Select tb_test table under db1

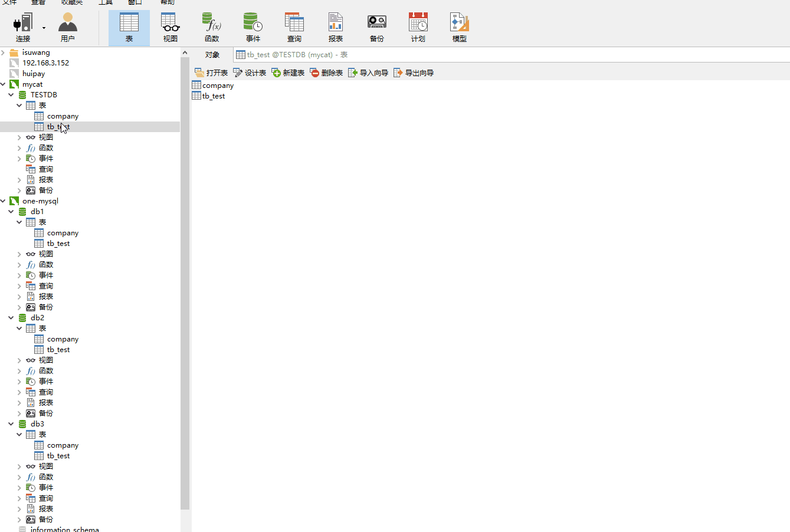(x=58, y=244)
